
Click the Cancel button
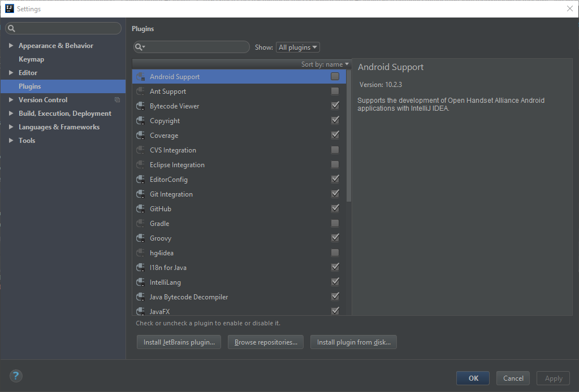pyautogui.click(x=513, y=378)
